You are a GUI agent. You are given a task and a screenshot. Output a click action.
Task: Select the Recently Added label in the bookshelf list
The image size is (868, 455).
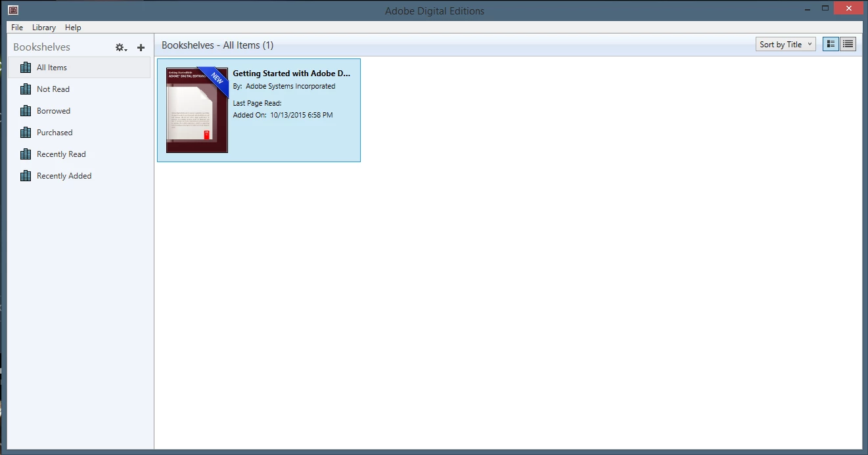coord(64,176)
